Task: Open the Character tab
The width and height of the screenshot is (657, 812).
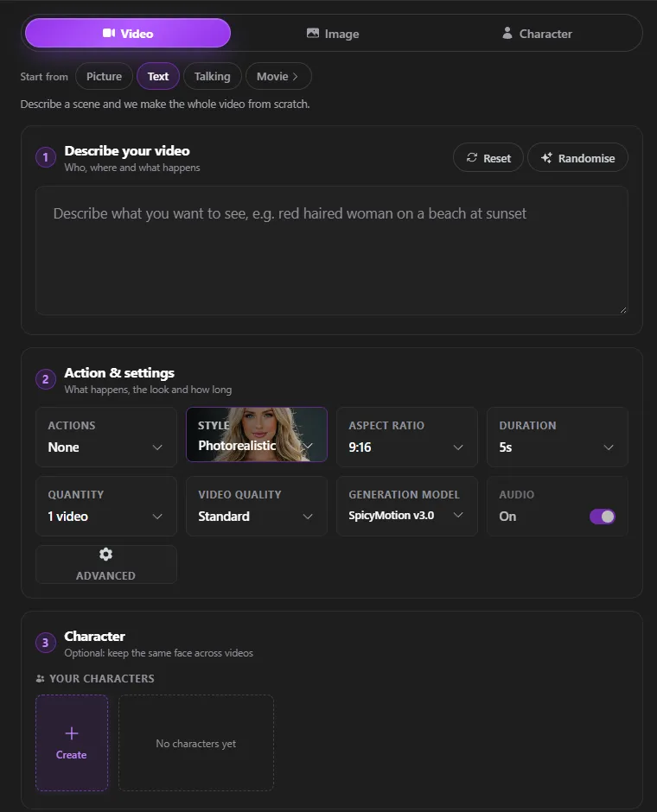Action: (538, 34)
